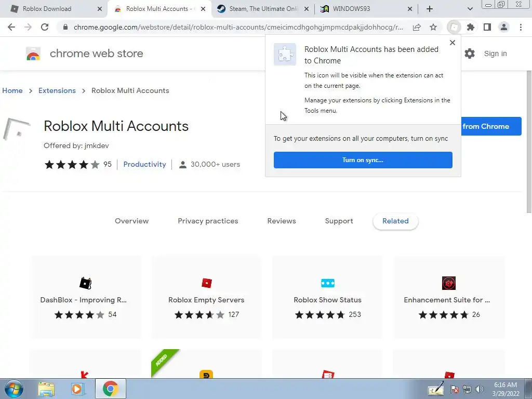Go back using the browser back arrow
The image size is (532, 399).
point(11,27)
